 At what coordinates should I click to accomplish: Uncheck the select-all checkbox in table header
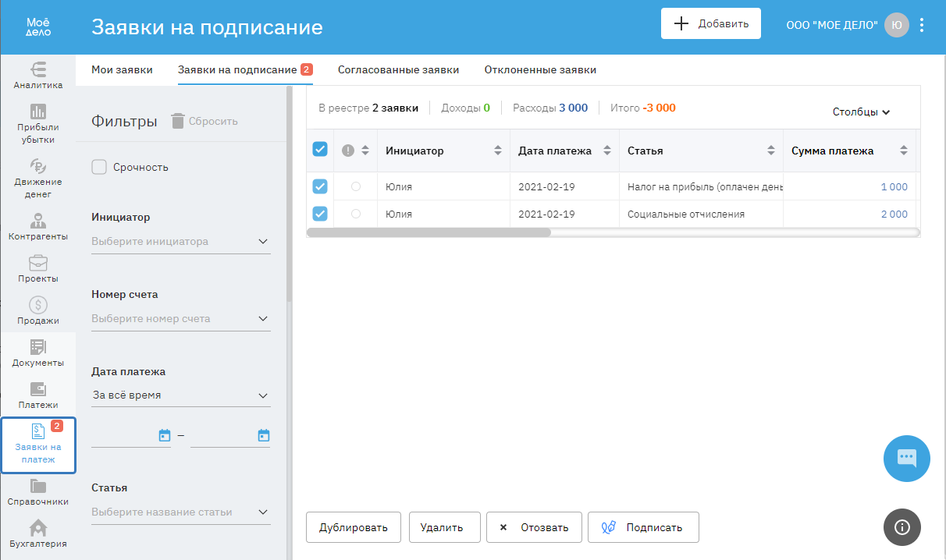point(320,150)
